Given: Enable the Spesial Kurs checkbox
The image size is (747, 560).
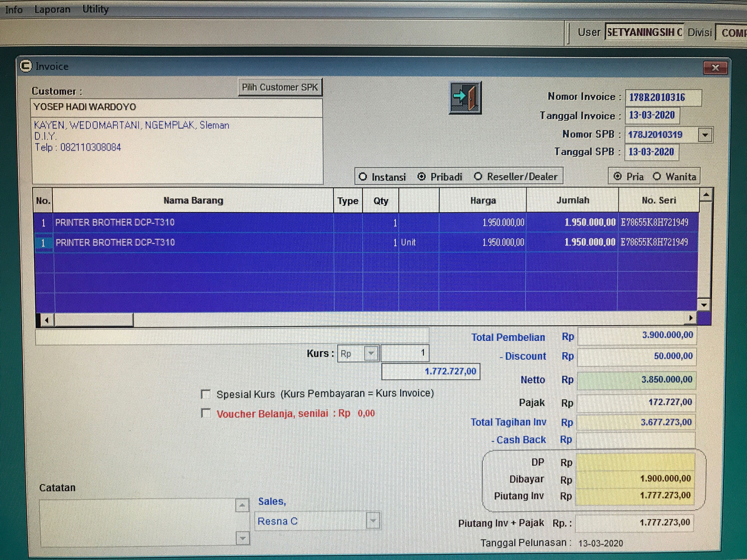Looking at the screenshot, I should tap(206, 394).
